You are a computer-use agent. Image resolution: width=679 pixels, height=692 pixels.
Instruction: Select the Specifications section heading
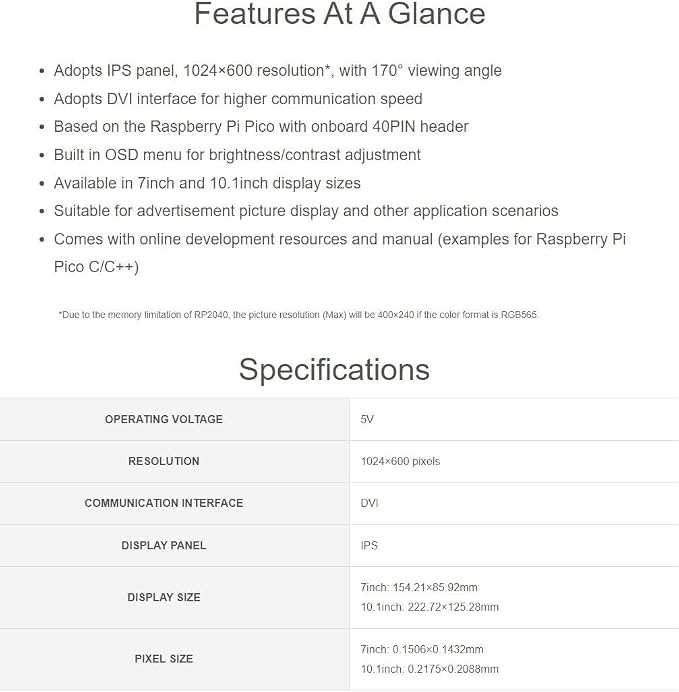[x=334, y=369]
